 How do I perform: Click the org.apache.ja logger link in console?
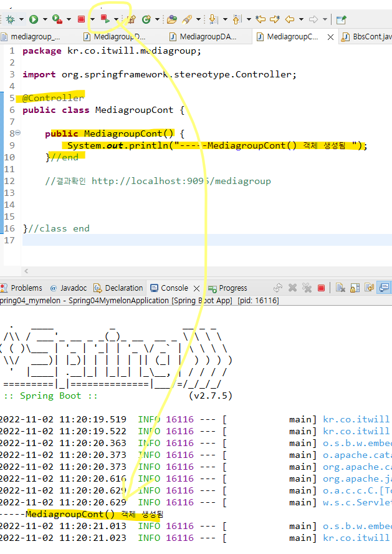357,479
